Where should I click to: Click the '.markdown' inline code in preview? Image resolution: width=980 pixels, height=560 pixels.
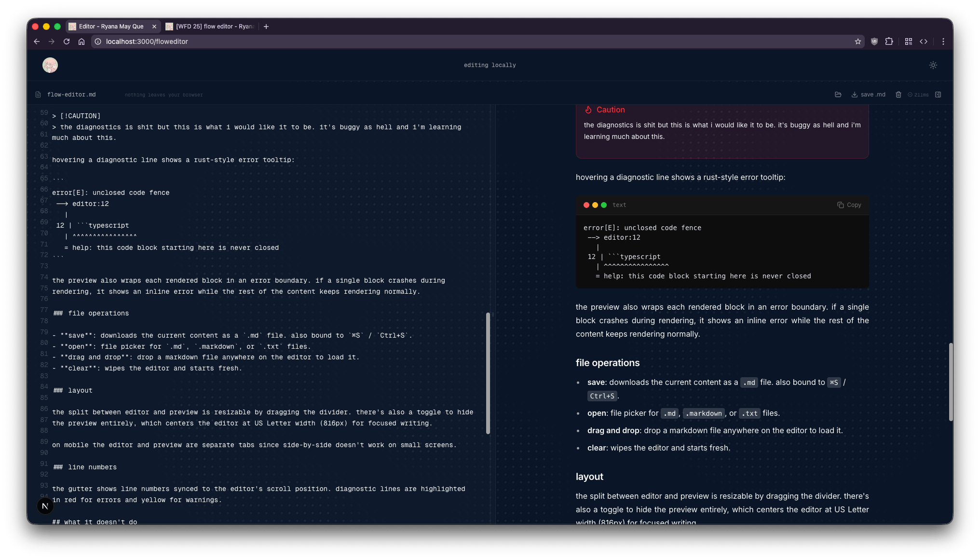pyautogui.click(x=705, y=413)
